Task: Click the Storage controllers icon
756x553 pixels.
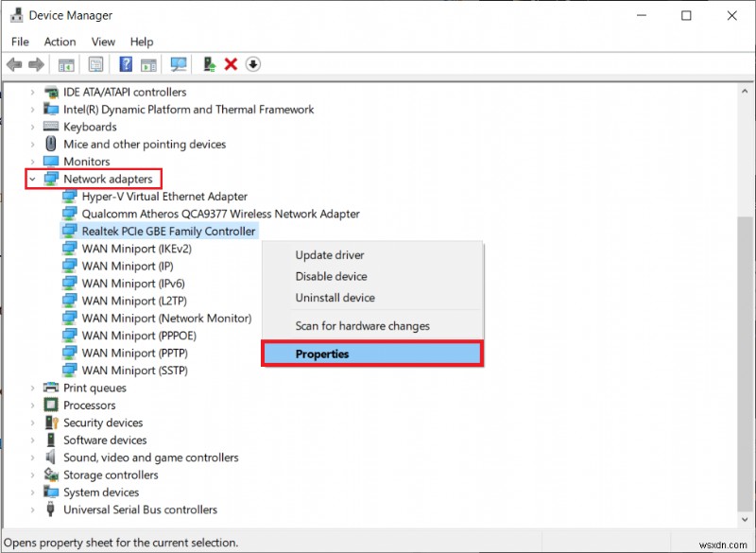Action: 51,475
